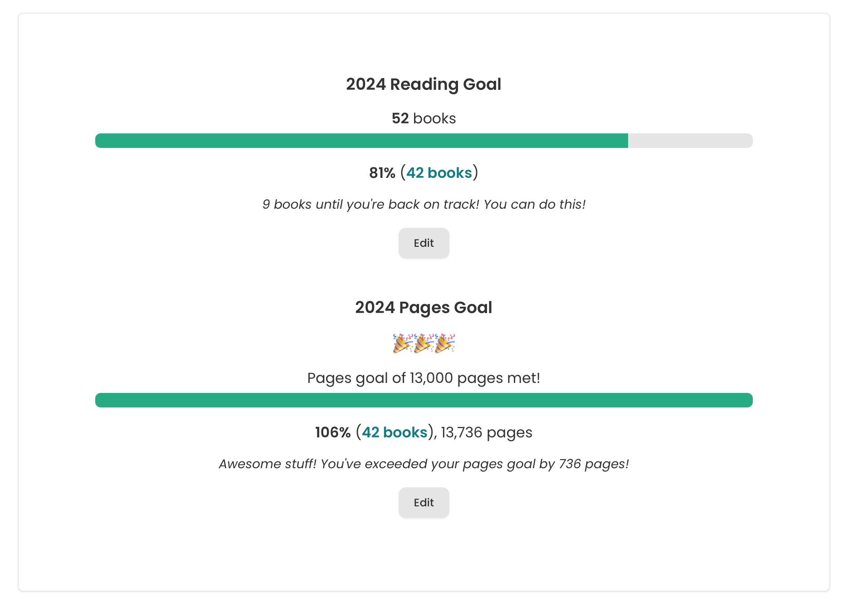The image size is (868, 608).
Task: Click the leftmost celebration emoji
Action: (x=402, y=343)
